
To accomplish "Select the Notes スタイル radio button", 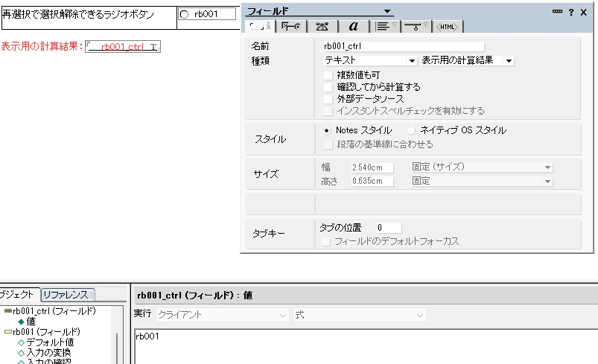I will [x=326, y=131].
